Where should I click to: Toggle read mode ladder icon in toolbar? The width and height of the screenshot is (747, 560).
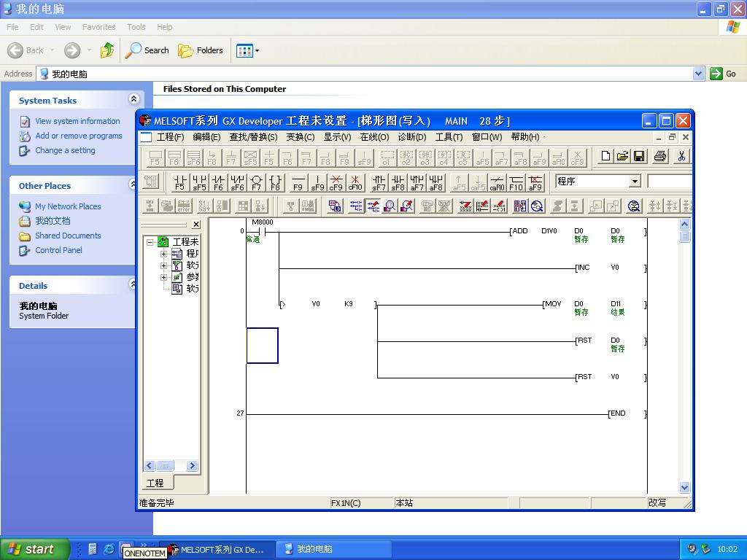[x=356, y=206]
